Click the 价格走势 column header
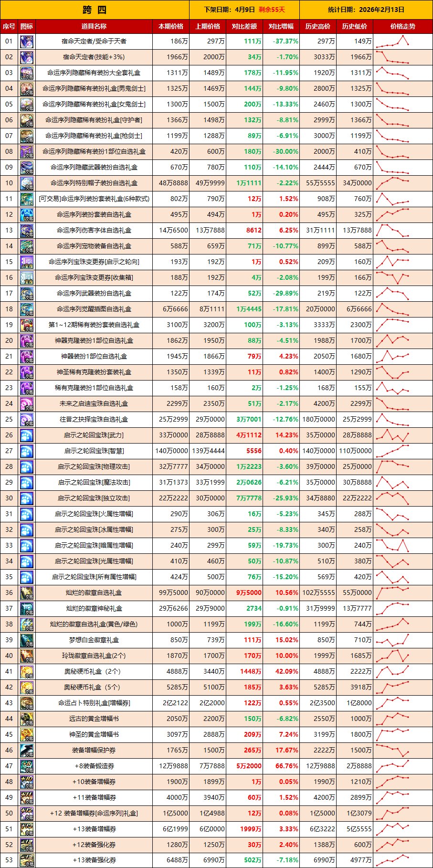Image resolution: width=433 pixels, height=868 pixels. (402, 26)
